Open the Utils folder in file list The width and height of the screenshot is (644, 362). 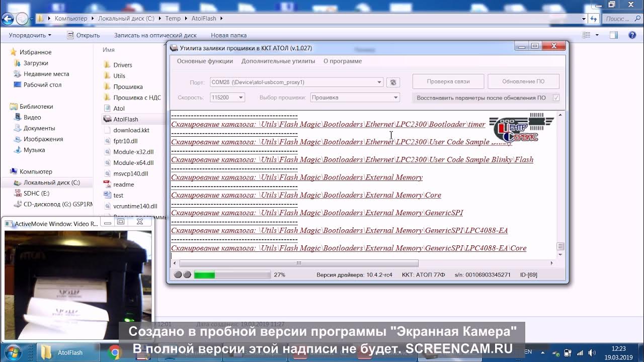pos(119,76)
